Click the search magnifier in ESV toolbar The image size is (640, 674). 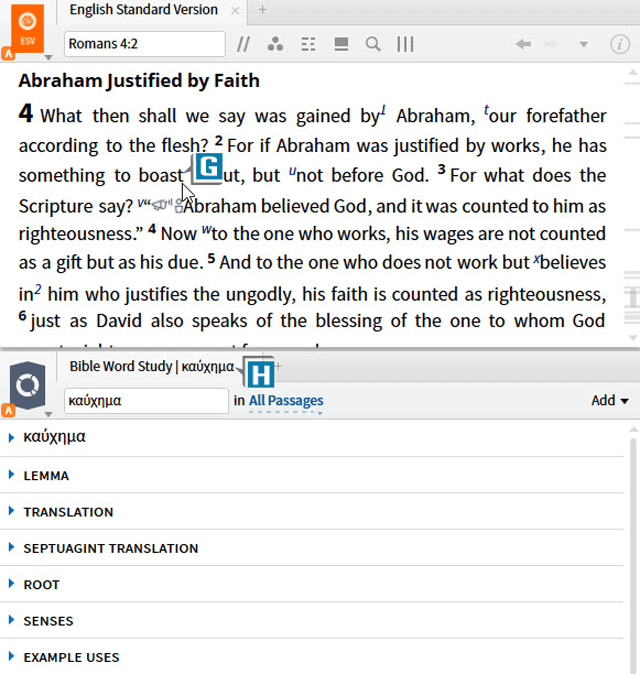pos(373,44)
